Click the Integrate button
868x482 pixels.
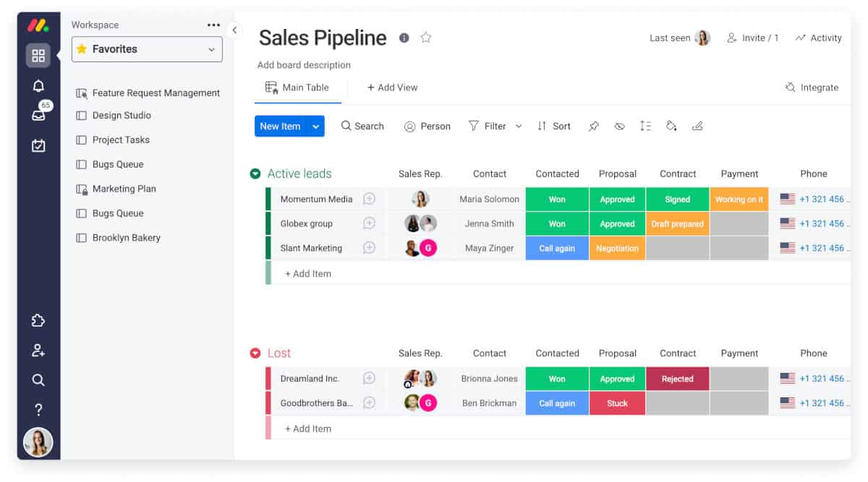[x=812, y=87]
